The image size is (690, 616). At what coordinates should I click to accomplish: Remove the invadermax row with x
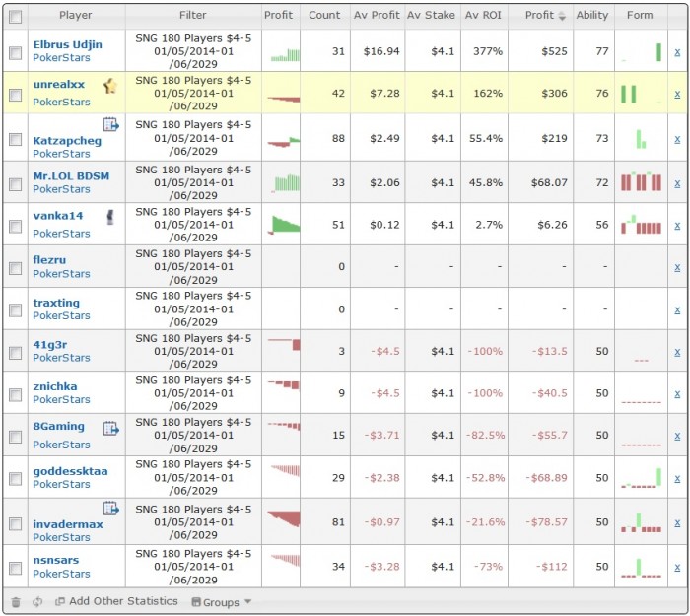(677, 522)
